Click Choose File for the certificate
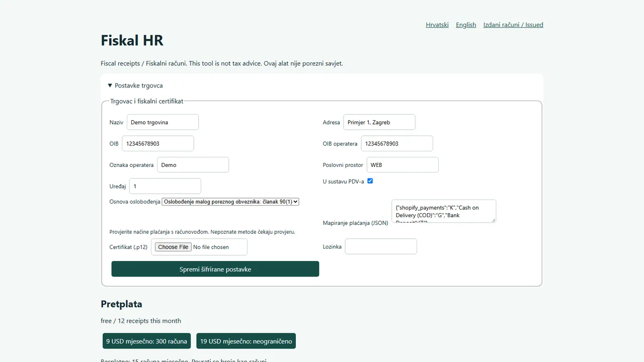644x362 pixels. [173, 247]
